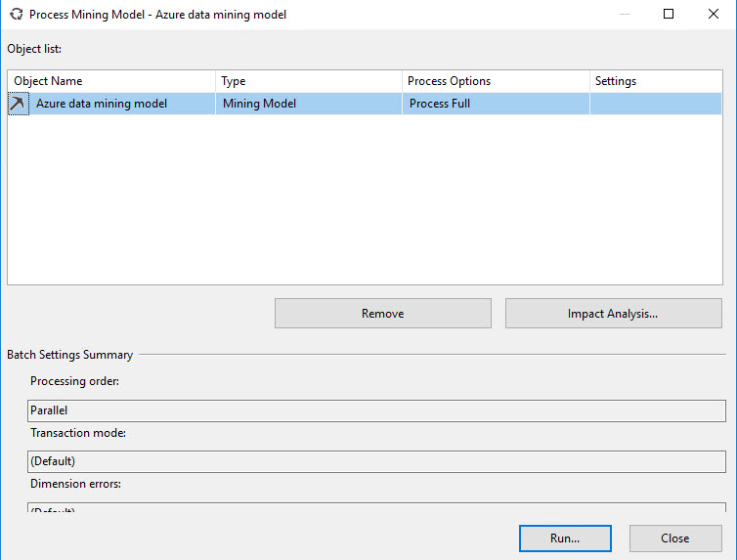Viewport: 737px width, 560px height.
Task: Click the Processing order Parallel field
Action: (x=376, y=410)
